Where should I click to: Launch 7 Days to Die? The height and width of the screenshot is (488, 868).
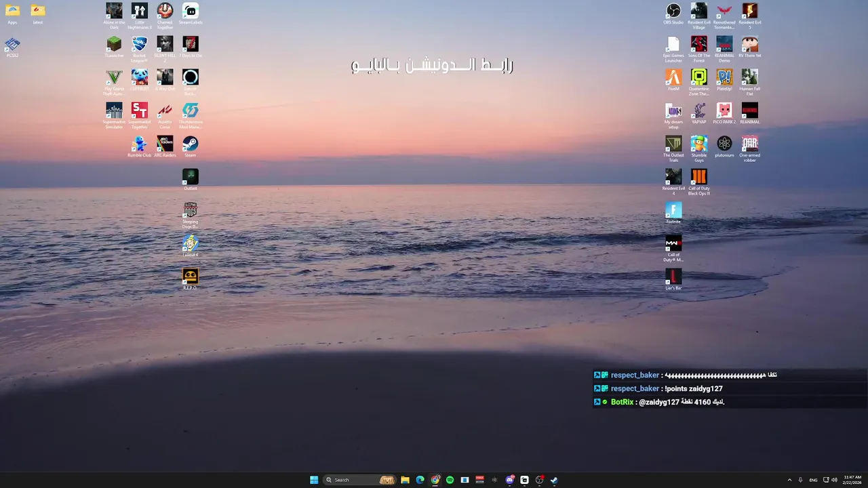point(191,47)
